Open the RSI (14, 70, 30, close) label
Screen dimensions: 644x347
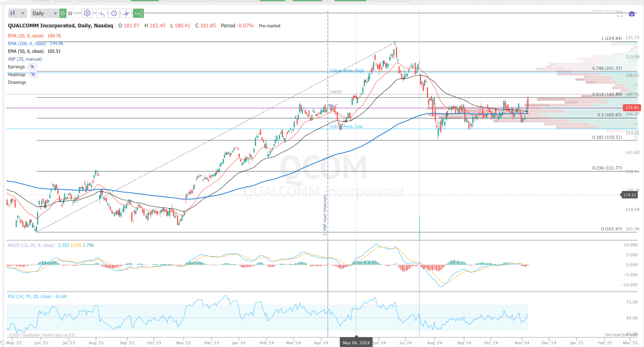[30, 297]
